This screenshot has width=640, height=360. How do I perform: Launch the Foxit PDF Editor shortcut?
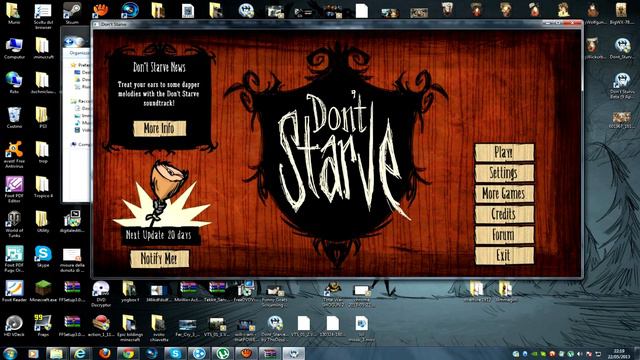(x=14, y=189)
